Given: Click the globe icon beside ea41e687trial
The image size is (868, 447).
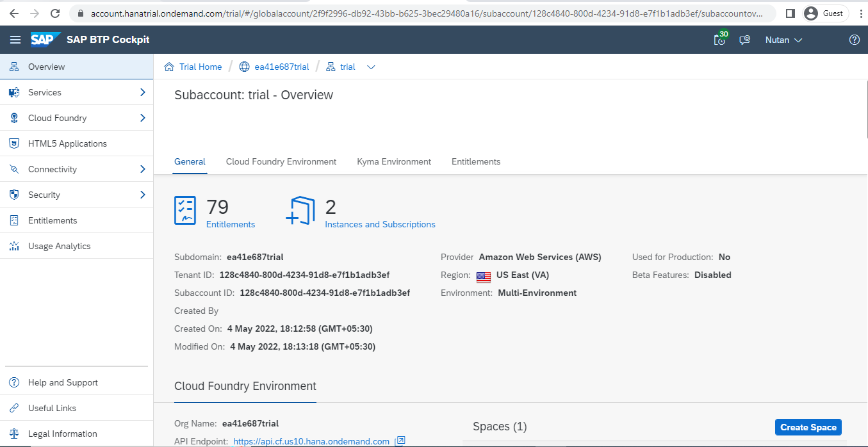Looking at the screenshot, I should click(244, 67).
